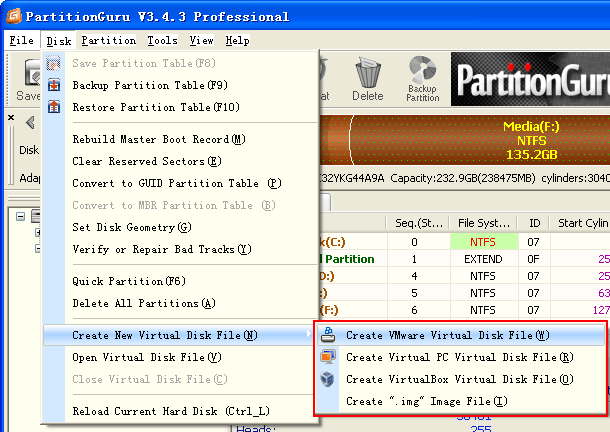Choose Create VirtualBox Virtual Disk File
Screen dimensions: 610x432
tap(461, 379)
